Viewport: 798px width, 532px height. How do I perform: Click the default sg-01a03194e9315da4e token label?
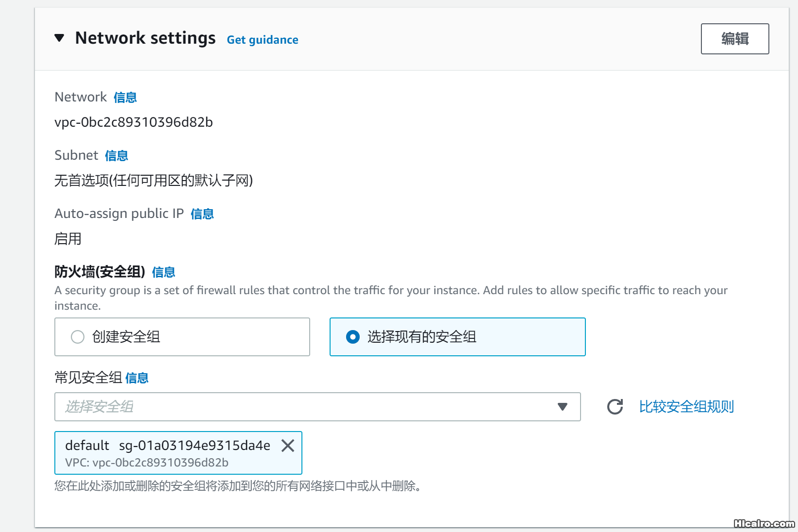[x=167, y=446]
